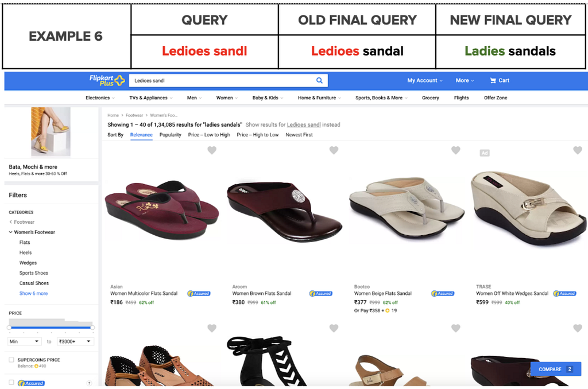Viewport: 588px width, 389px height.
Task: Wishlist the TRASE Off White Wedges heart
Action: tap(578, 150)
